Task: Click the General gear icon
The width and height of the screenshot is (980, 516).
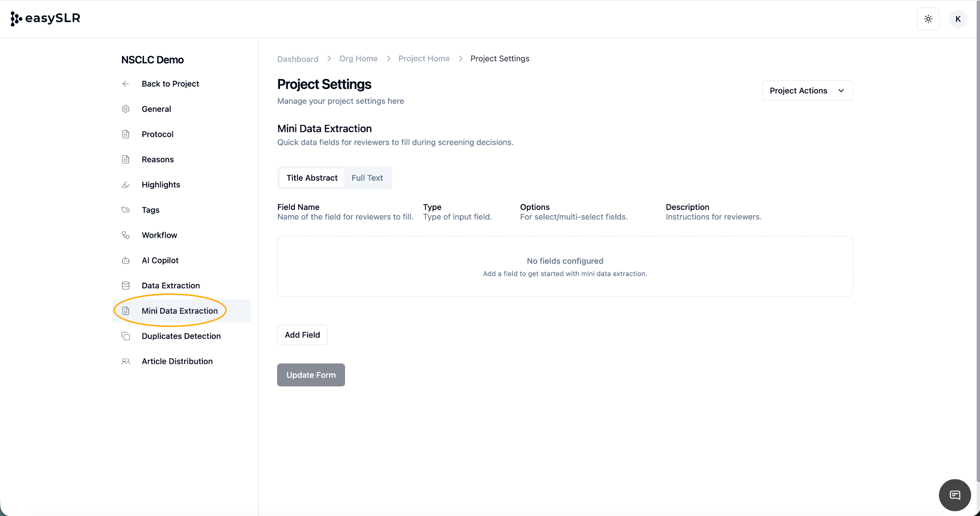Action: pyautogui.click(x=125, y=109)
